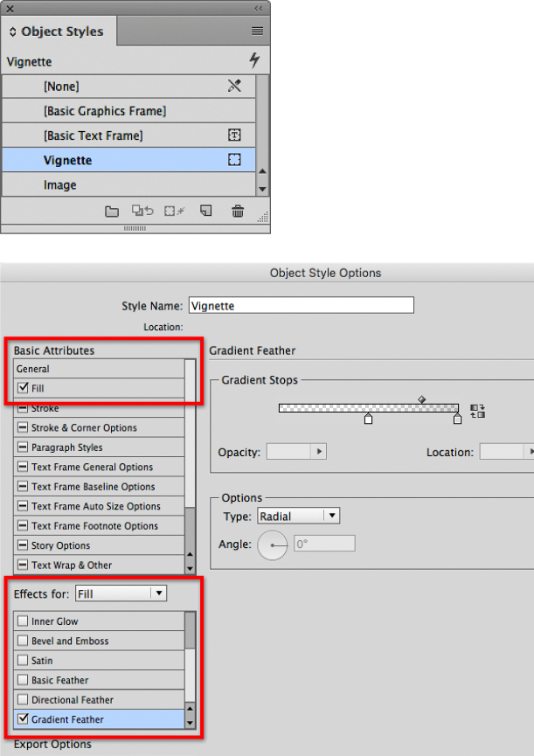The width and height of the screenshot is (534, 756).
Task: Click the Quick Apply lightning bolt icon
Action: tap(255, 60)
